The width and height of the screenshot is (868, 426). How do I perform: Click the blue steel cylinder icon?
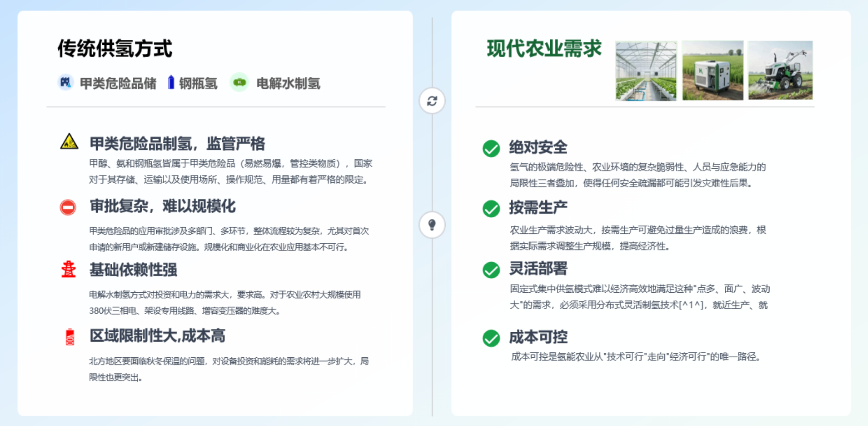pos(171,83)
